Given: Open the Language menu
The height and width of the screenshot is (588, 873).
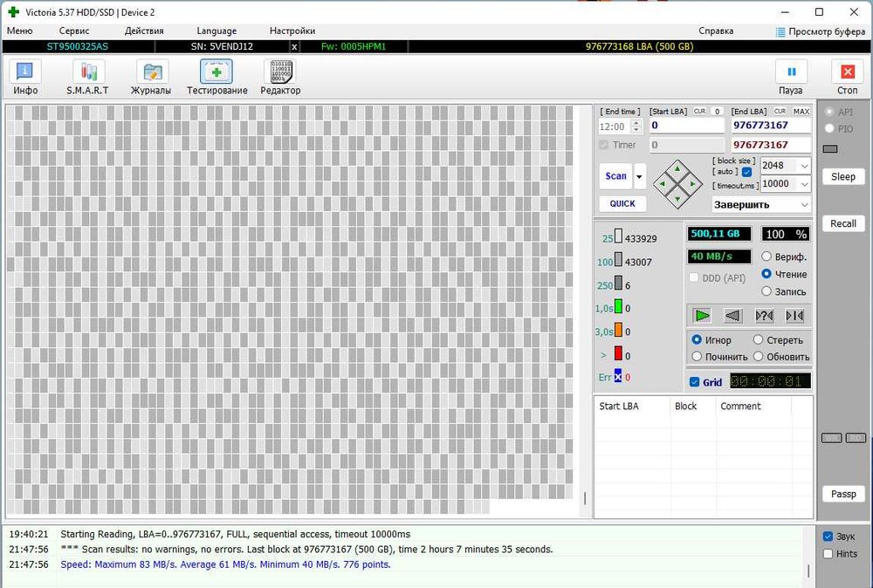Looking at the screenshot, I should coord(217,31).
